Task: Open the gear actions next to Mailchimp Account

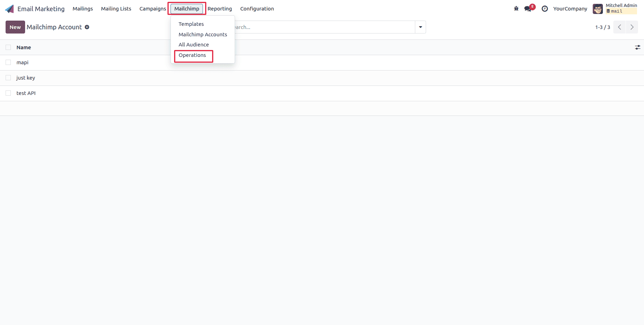Action: [87, 27]
